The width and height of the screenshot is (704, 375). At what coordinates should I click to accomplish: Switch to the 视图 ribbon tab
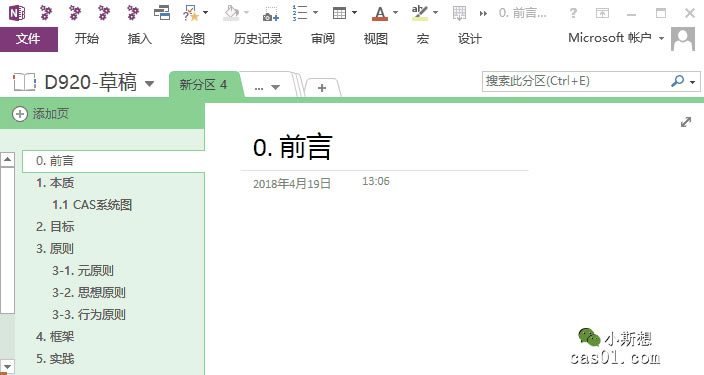click(376, 39)
